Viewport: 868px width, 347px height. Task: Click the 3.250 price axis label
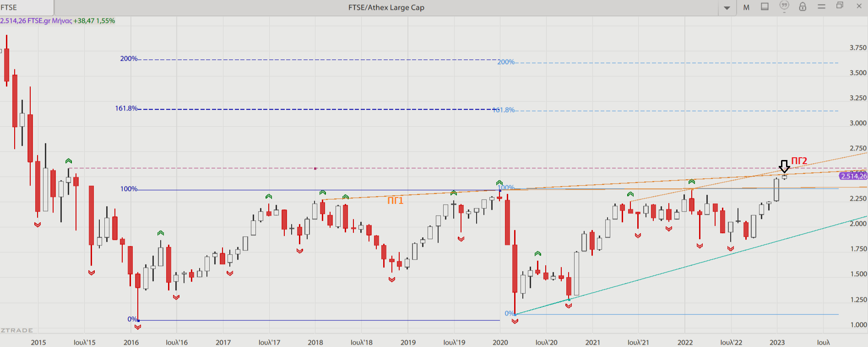[858, 98]
